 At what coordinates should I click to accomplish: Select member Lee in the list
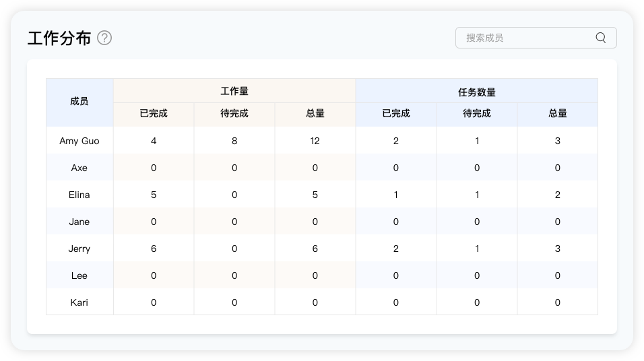pyautogui.click(x=79, y=275)
